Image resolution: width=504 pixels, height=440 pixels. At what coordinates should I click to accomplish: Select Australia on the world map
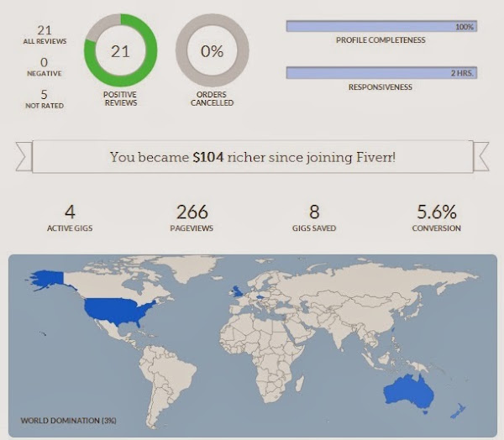[x=409, y=391]
